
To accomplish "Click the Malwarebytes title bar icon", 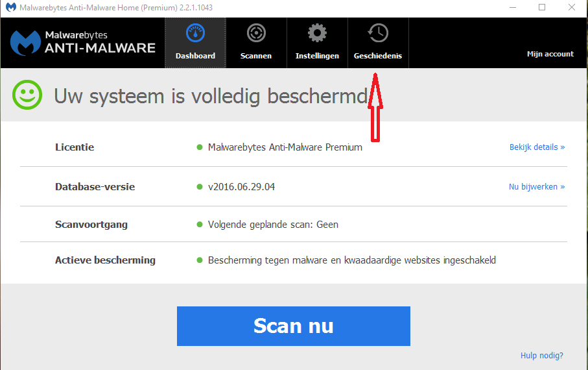I will pyautogui.click(x=11, y=8).
